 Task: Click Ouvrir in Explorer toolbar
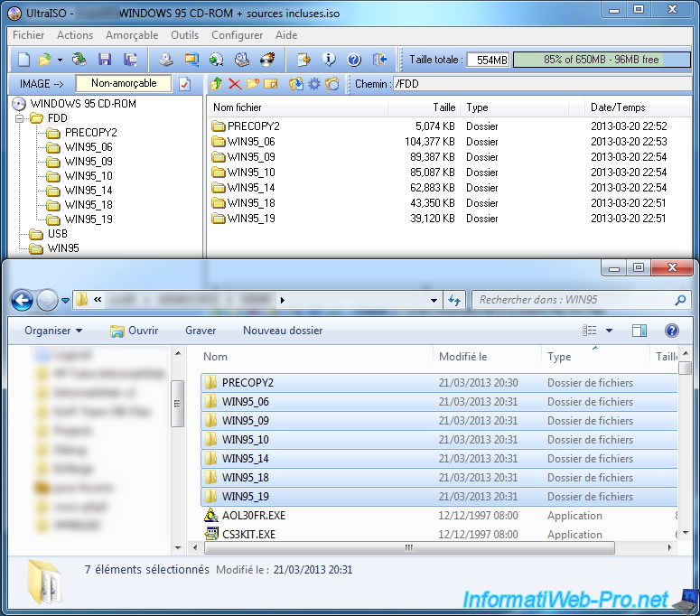pyautogui.click(x=134, y=331)
